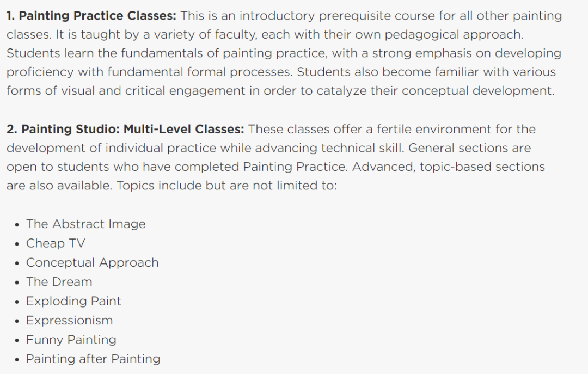Image resolution: width=588 pixels, height=374 pixels.
Task: Click 'Painting after Painting' list entry
Action: pos(94,359)
